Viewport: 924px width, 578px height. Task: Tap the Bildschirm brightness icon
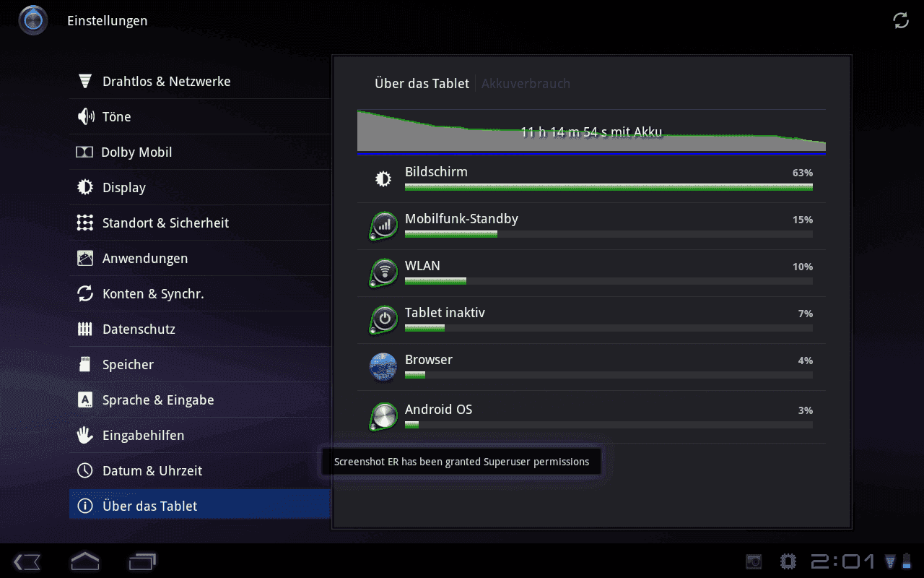point(383,178)
